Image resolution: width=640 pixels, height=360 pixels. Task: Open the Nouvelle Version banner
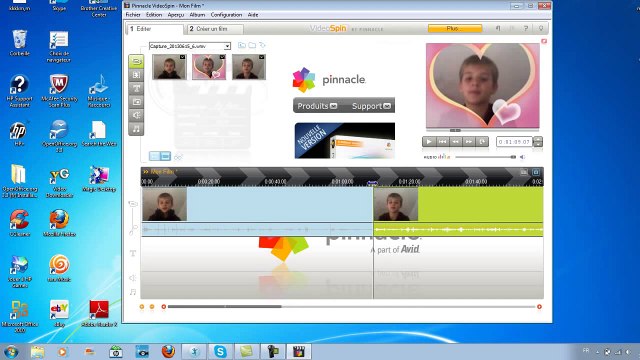click(344, 140)
